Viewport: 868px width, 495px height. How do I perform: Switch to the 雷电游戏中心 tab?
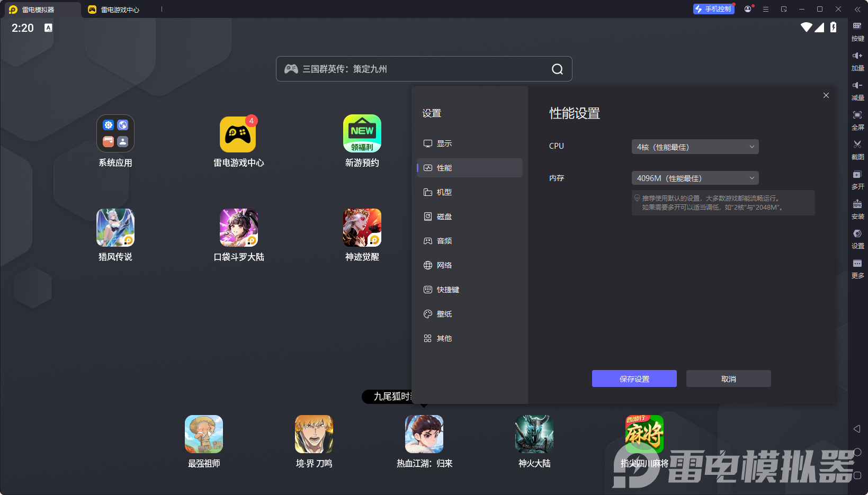point(121,10)
